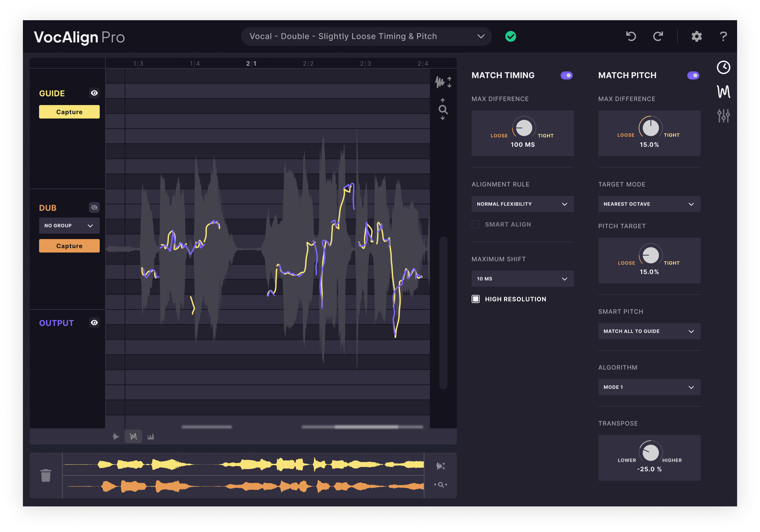Viewport: 760px width, 532px height.
Task: Show the hidden DUB track visibility eye
Action: (x=94, y=207)
